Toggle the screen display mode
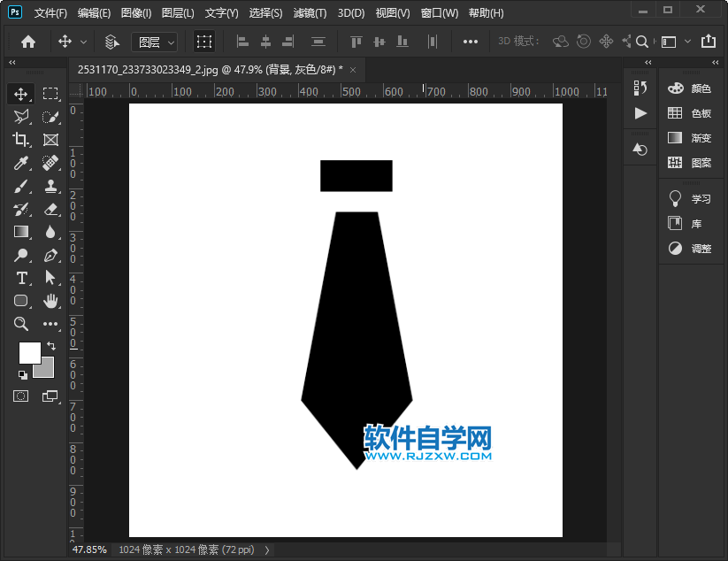The width and height of the screenshot is (728, 561). pyautogui.click(x=49, y=396)
